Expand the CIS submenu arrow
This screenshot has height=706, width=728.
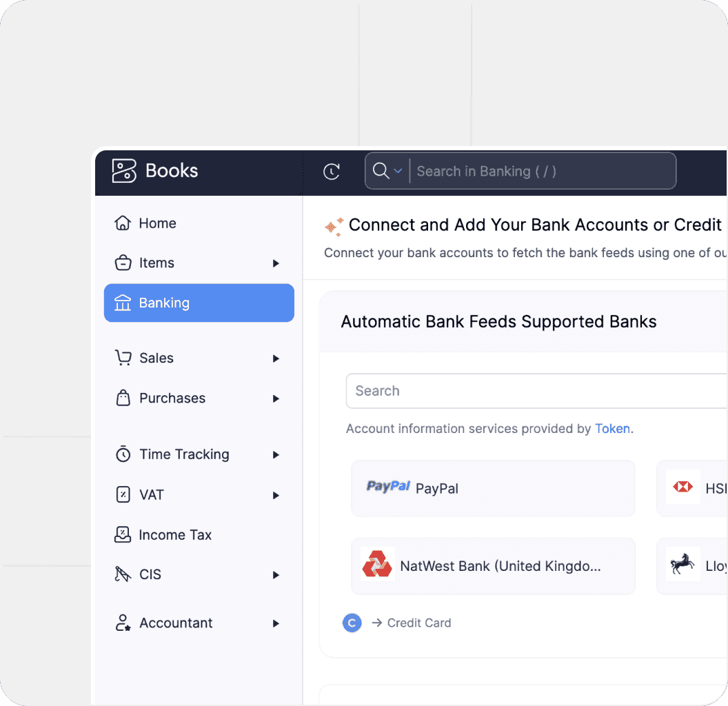[x=276, y=575]
